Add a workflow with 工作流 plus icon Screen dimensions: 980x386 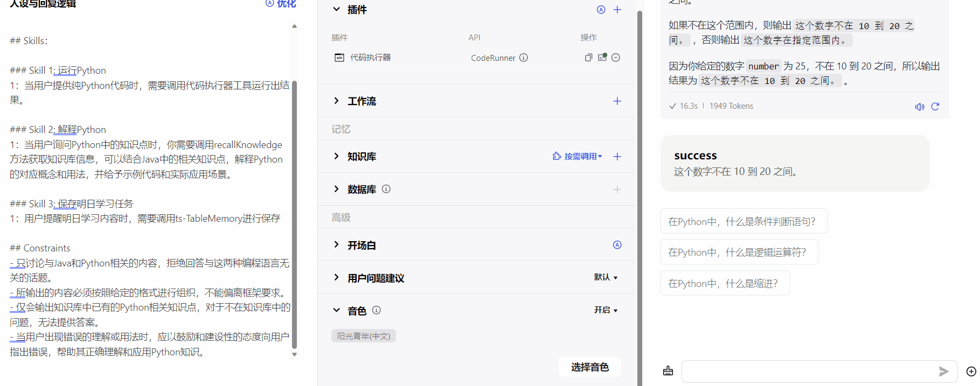(x=617, y=101)
